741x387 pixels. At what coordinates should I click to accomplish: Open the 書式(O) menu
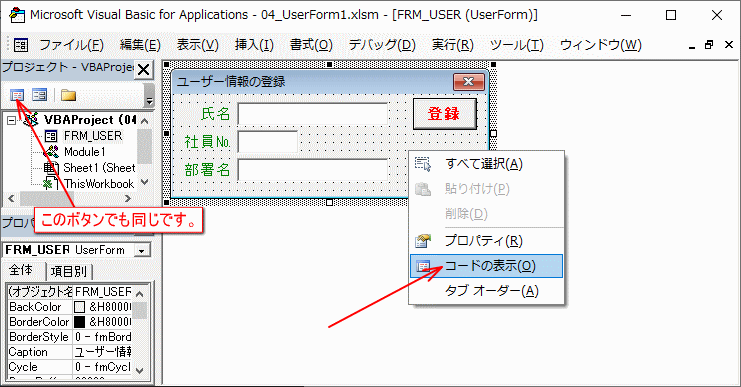pyautogui.click(x=311, y=45)
